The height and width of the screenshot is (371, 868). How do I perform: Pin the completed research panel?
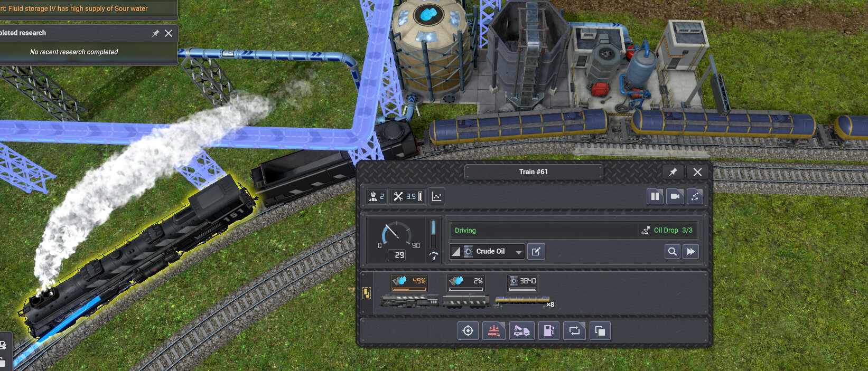click(x=155, y=33)
